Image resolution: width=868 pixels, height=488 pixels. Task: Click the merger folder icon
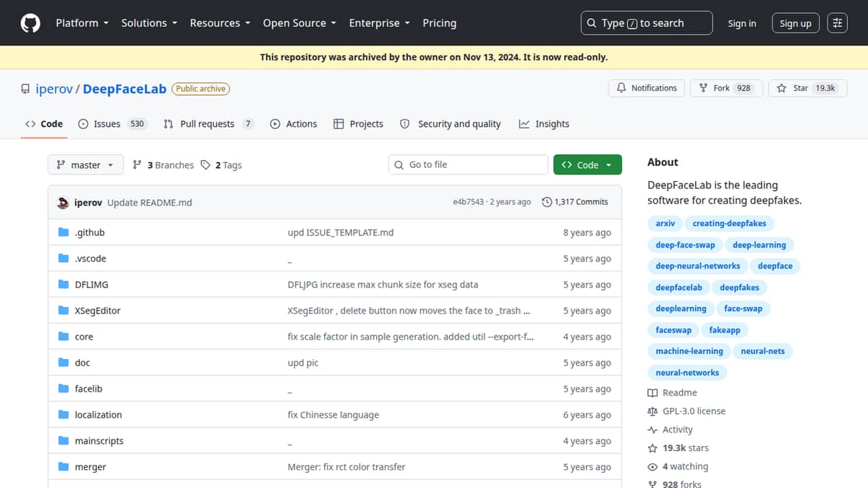(x=64, y=467)
